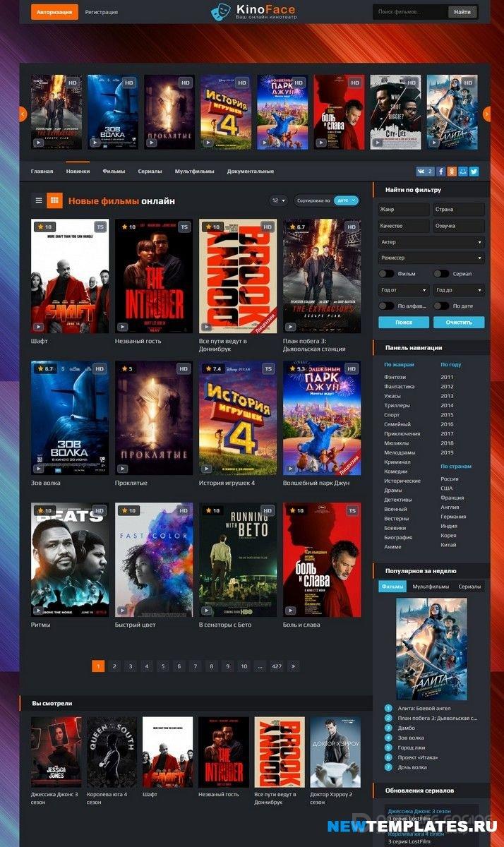The width and height of the screenshot is (504, 847).
Task: Open the Фэнтези genre link
Action: click(395, 377)
